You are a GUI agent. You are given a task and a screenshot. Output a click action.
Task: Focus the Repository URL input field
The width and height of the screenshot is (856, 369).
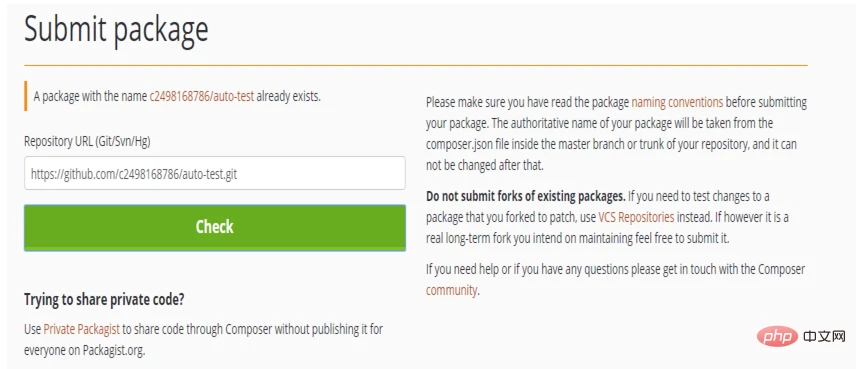(215, 174)
